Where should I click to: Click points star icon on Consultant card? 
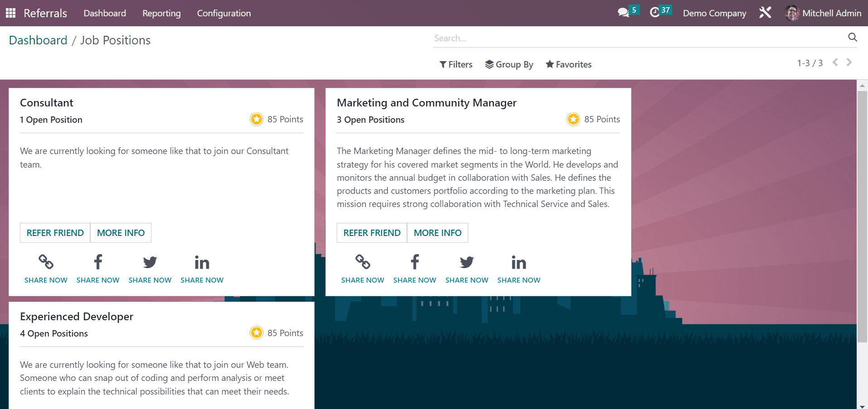coord(257,119)
